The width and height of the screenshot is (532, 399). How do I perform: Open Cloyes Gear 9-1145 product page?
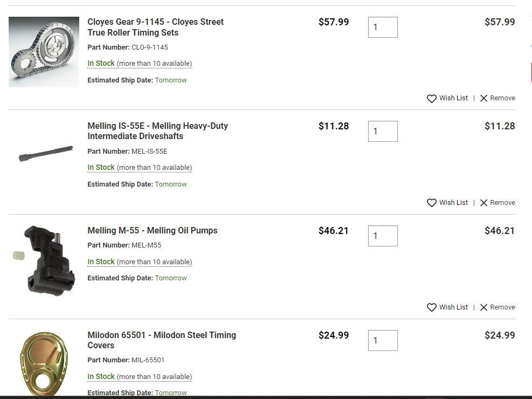155,27
